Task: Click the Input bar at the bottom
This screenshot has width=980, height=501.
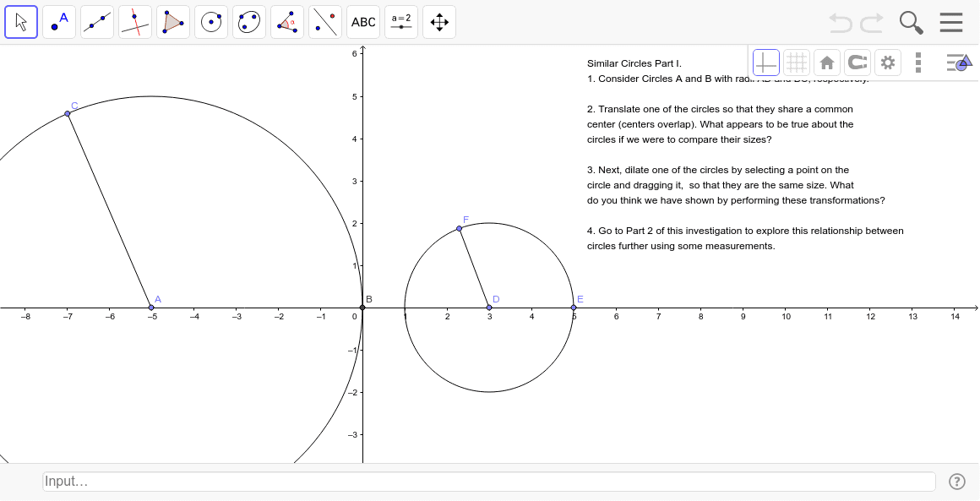Action: tap(490, 481)
